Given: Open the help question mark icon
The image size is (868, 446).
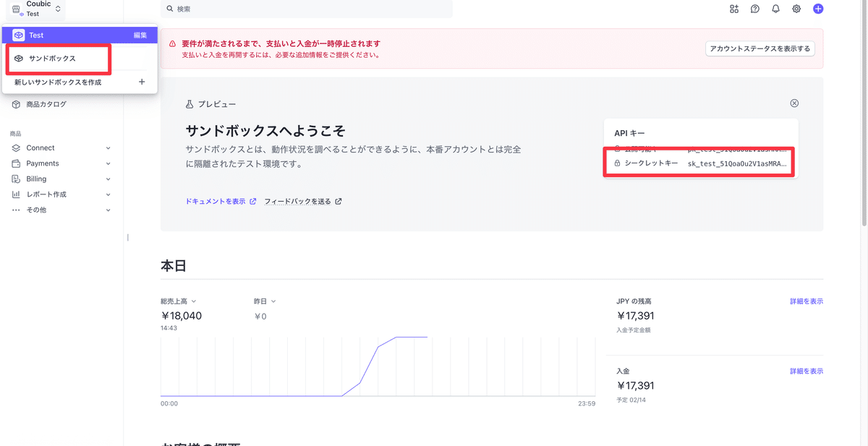Looking at the screenshot, I should (755, 9).
